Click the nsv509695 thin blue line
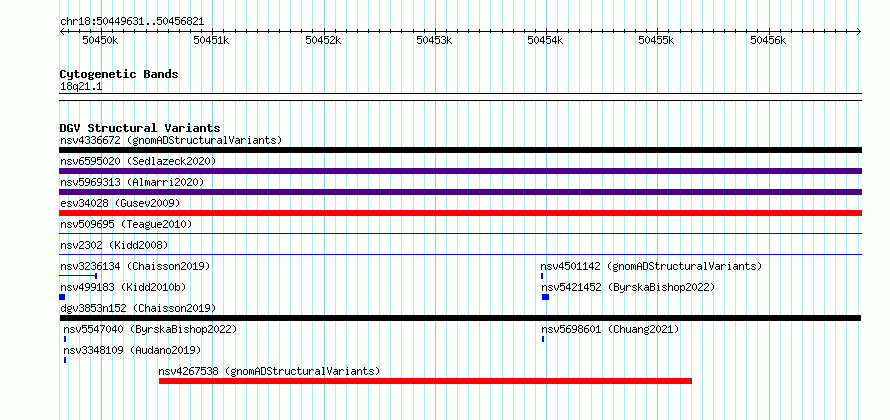The height and width of the screenshot is (420, 890). point(460,233)
